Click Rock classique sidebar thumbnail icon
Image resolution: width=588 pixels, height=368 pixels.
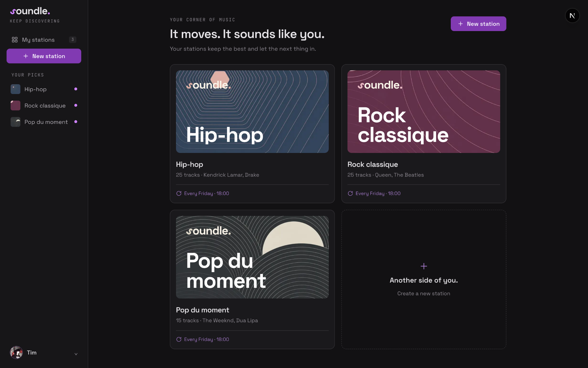point(16,106)
